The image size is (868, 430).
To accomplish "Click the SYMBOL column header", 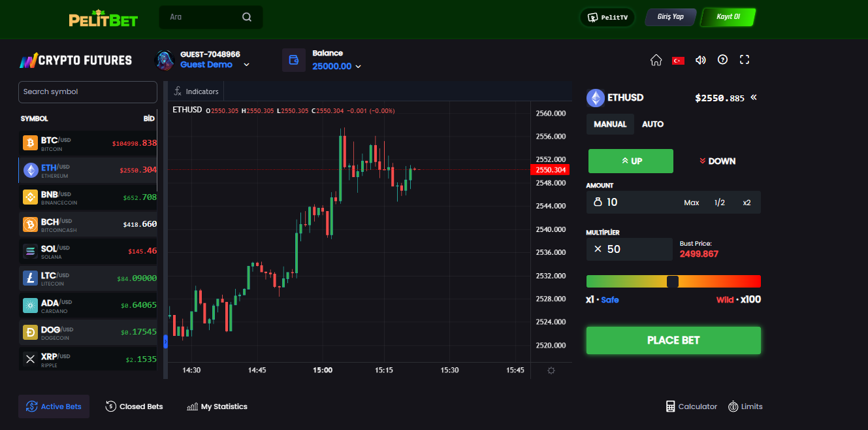I will (x=35, y=119).
